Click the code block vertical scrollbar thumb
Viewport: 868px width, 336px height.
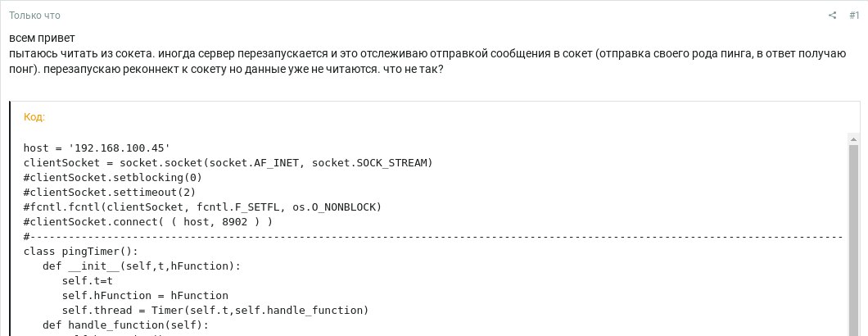(853, 238)
